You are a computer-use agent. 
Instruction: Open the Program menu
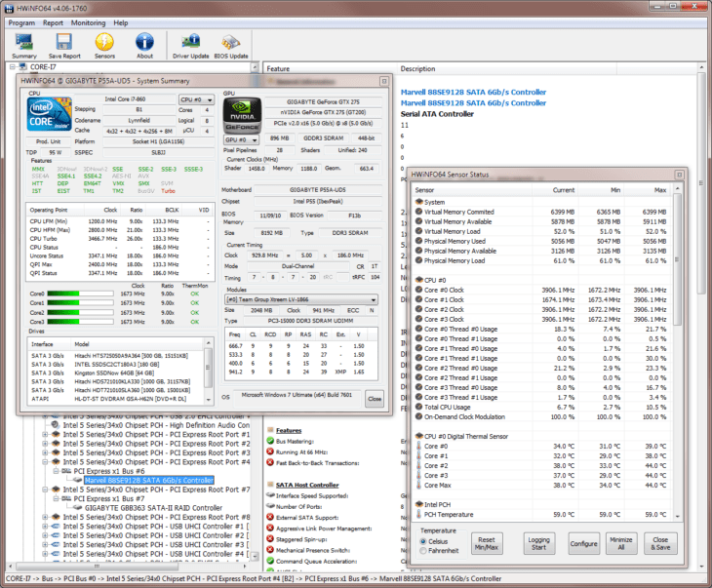pyautogui.click(x=21, y=22)
